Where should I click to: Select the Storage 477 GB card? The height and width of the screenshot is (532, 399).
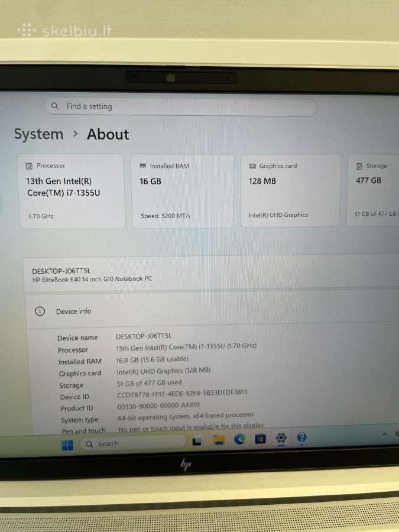coord(373,190)
